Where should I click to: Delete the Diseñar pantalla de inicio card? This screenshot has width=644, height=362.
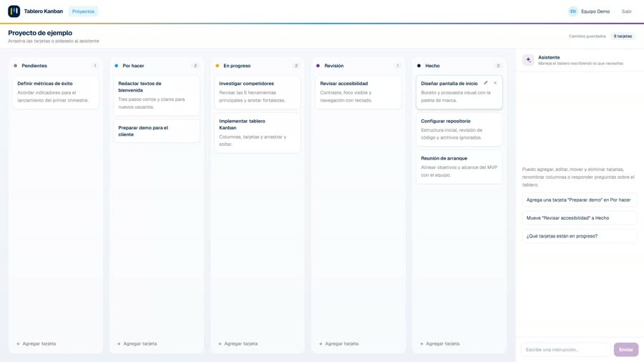[x=495, y=83]
